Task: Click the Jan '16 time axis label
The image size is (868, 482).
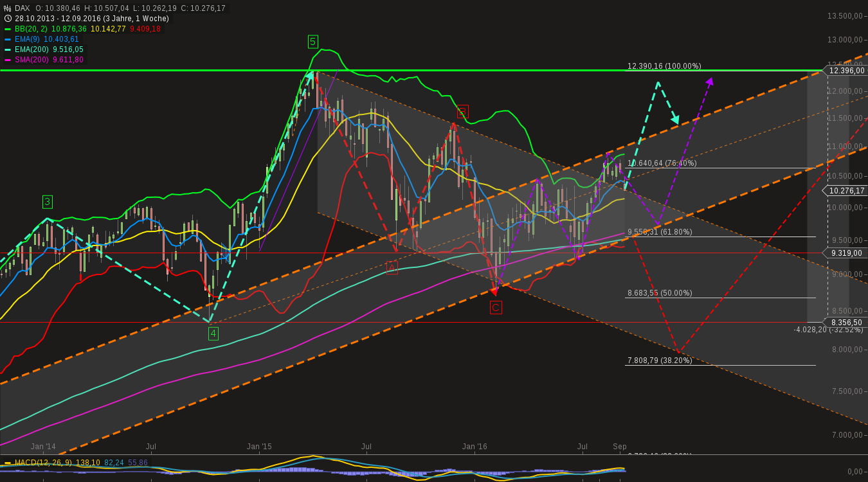Action: point(475,447)
